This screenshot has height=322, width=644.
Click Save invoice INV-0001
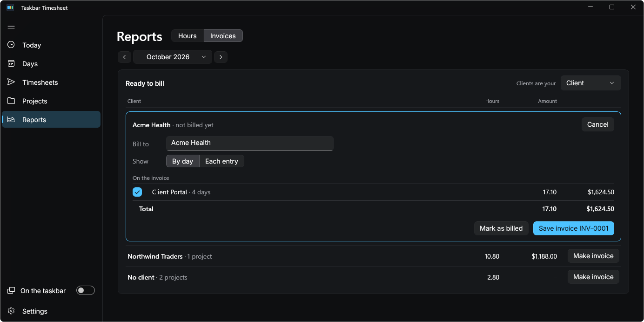point(574,228)
